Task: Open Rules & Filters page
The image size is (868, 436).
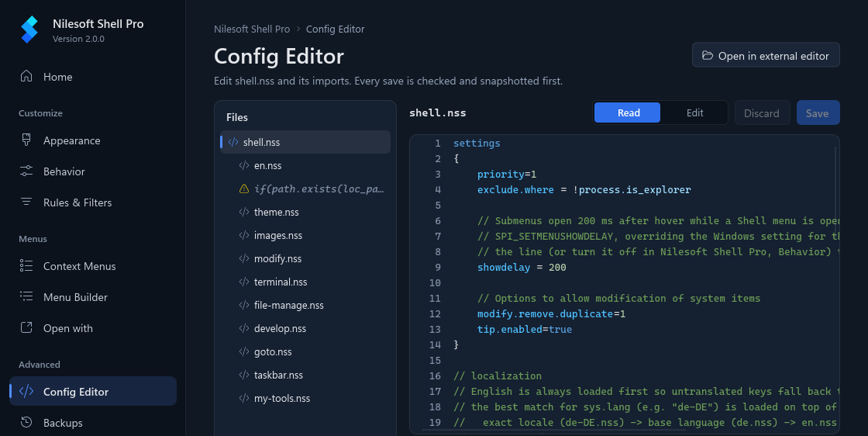Action: (x=93, y=202)
